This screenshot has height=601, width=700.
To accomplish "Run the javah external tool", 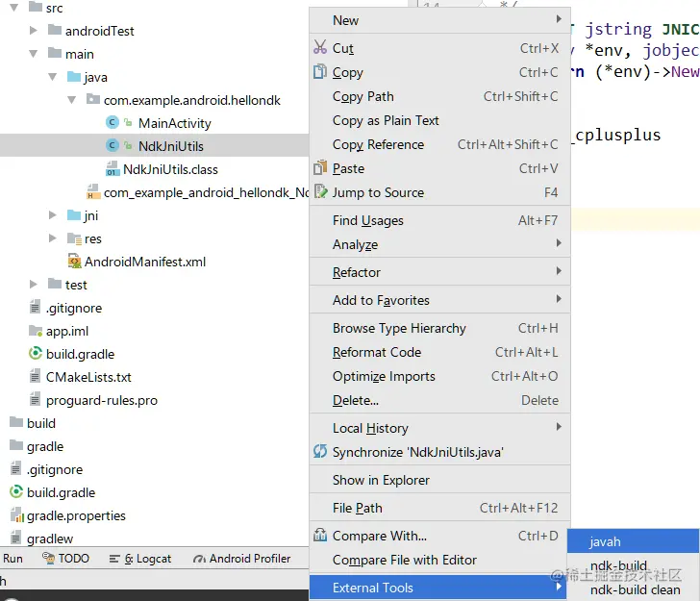I will [x=633, y=541].
